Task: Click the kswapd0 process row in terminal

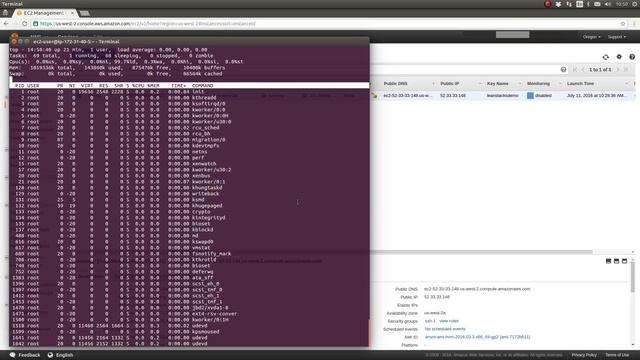Action: [189, 242]
